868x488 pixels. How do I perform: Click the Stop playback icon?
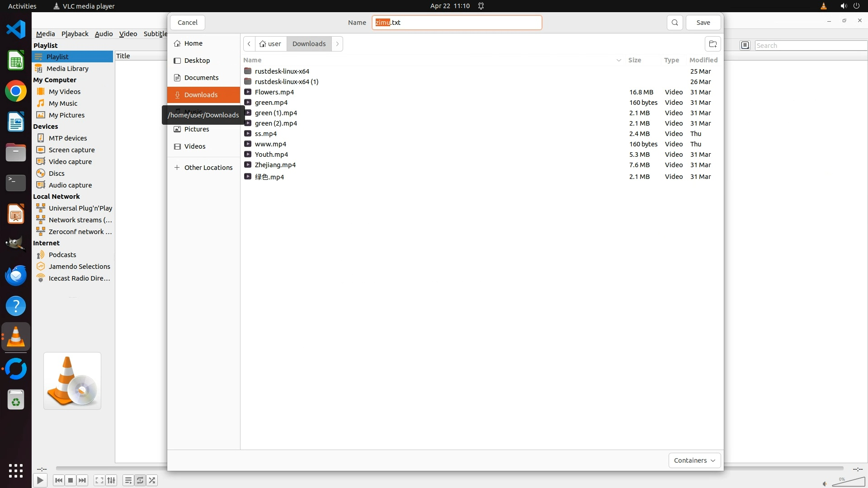tap(71, 480)
